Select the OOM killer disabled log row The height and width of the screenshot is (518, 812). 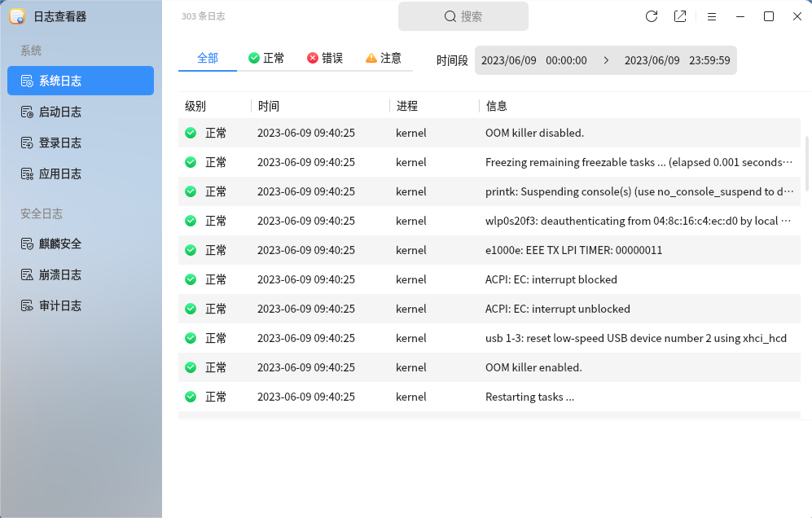489,133
